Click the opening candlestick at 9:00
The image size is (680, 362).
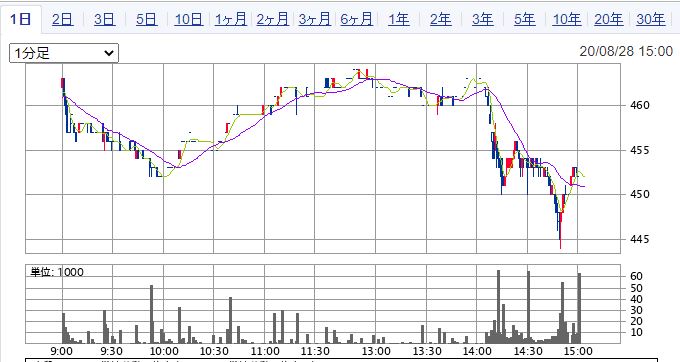[x=63, y=84]
